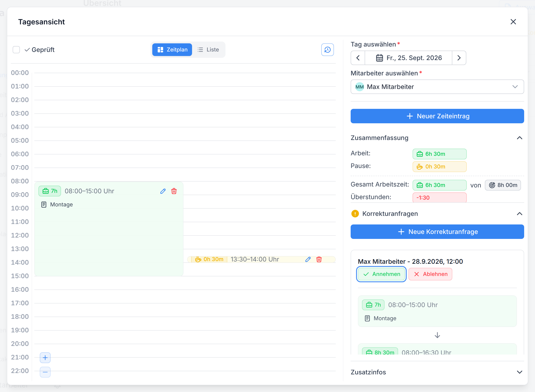Switch to Liste view
Viewport: 535px width, 392px height.
coord(208,50)
